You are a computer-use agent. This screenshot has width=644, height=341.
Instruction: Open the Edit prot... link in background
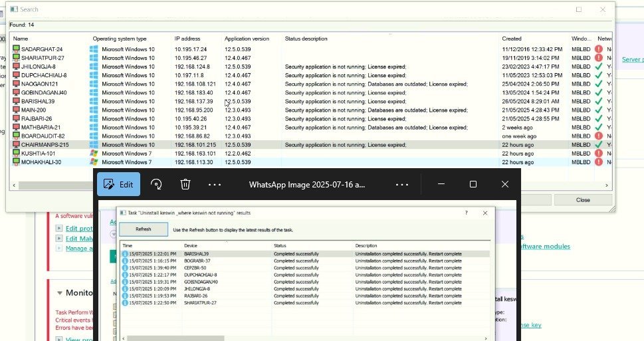point(79,229)
